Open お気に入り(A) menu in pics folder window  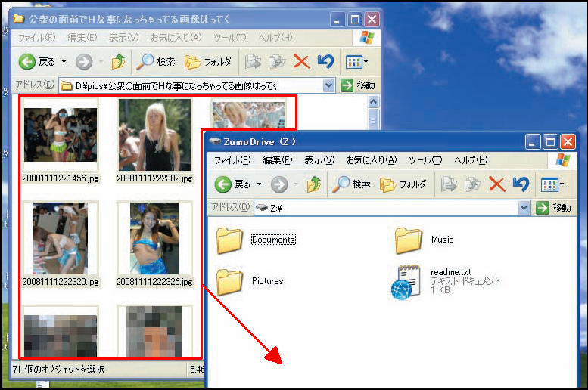click(x=176, y=38)
